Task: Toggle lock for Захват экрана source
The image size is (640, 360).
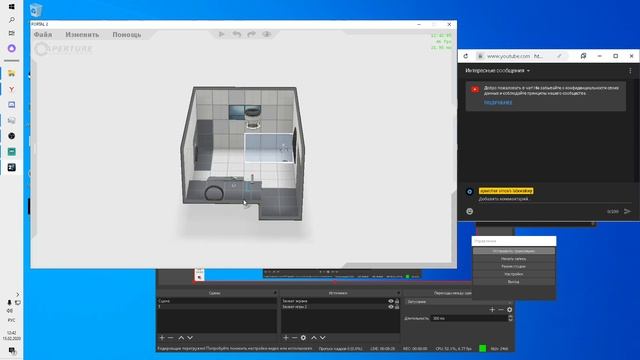Action: pyautogui.click(x=397, y=301)
